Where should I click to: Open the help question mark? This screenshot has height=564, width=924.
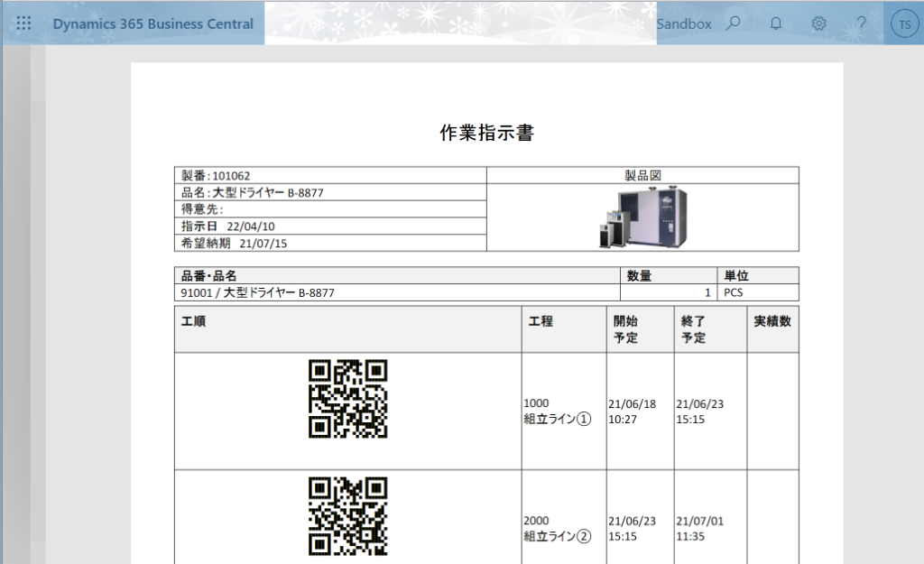pos(862,23)
